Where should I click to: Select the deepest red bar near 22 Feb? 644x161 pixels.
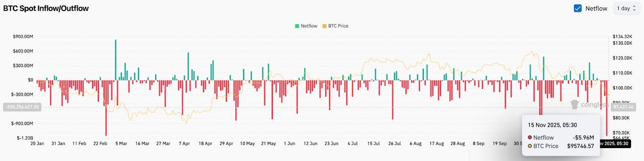[106, 108]
